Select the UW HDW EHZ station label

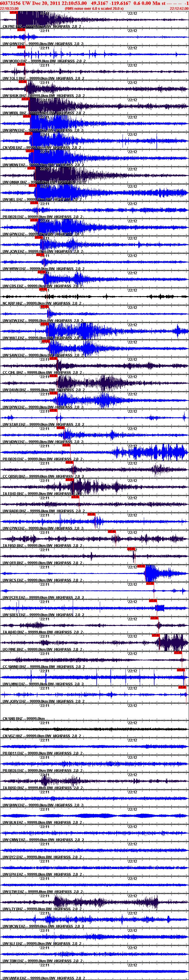(x=14, y=442)
